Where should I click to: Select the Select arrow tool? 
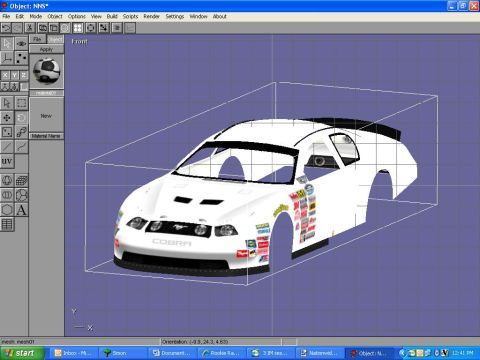click(7, 103)
